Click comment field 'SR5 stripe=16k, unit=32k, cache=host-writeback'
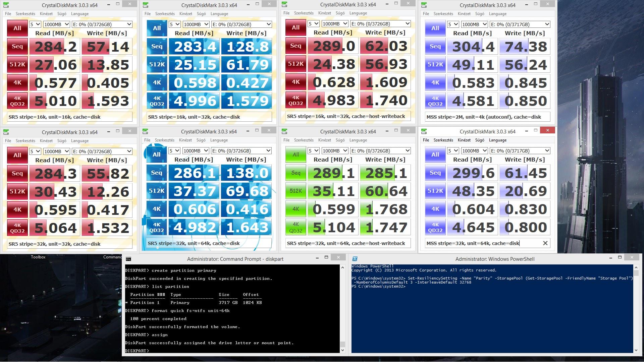Image resolution: width=644 pixels, height=362 pixels. click(x=348, y=116)
